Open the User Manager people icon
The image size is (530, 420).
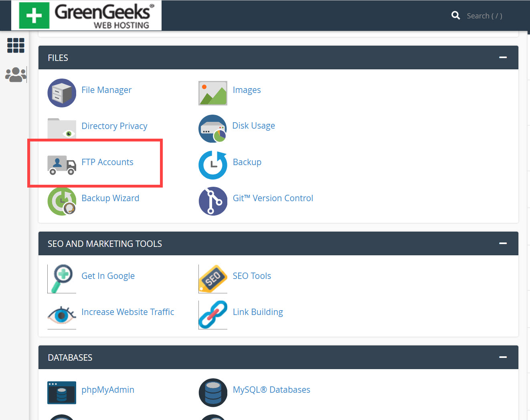(x=16, y=75)
